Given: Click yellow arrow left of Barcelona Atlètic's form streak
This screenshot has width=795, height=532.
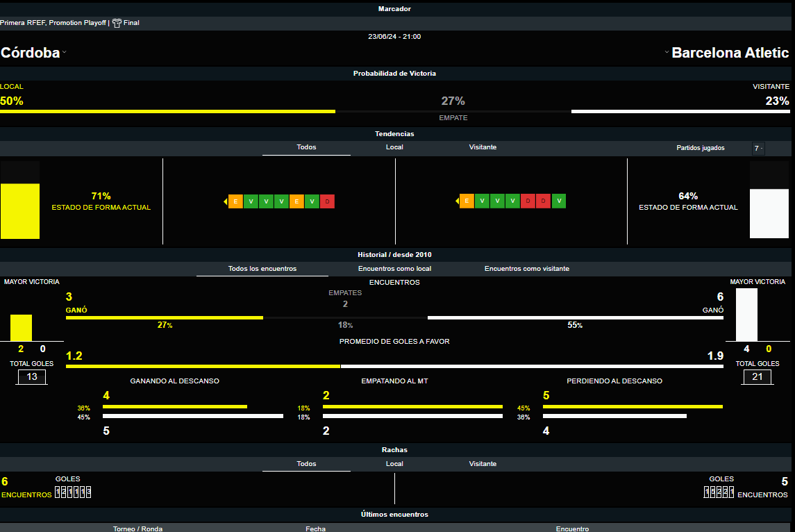Looking at the screenshot, I should [x=457, y=201].
